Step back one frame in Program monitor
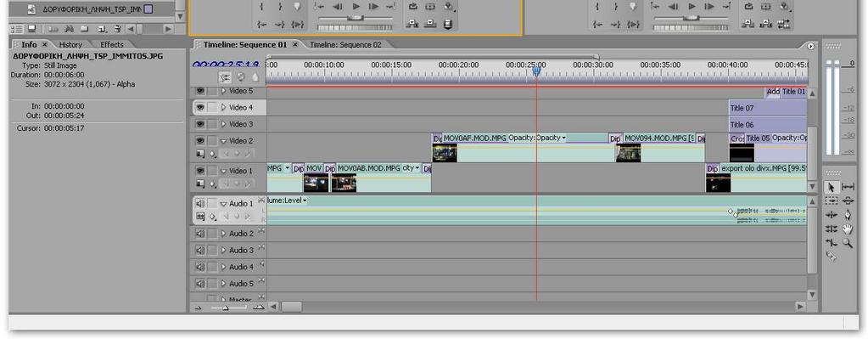The width and height of the screenshot is (868, 339). tap(673, 7)
